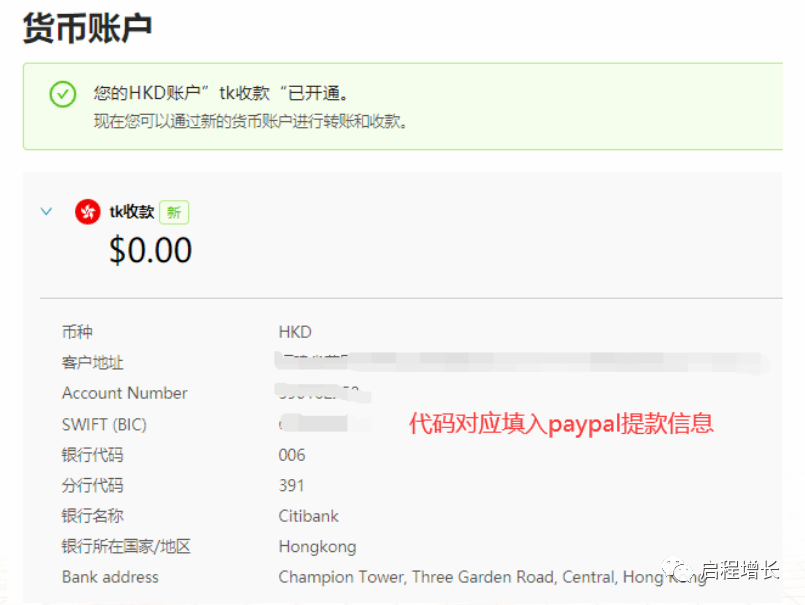Click the 银行所在国家/地区 label
The height and width of the screenshot is (605, 805).
click(126, 546)
